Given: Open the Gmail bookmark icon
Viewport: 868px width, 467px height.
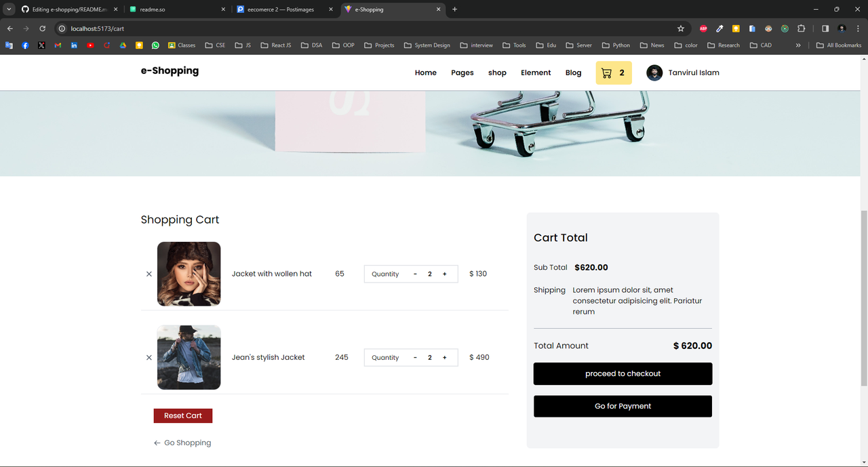Looking at the screenshot, I should click(58, 45).
